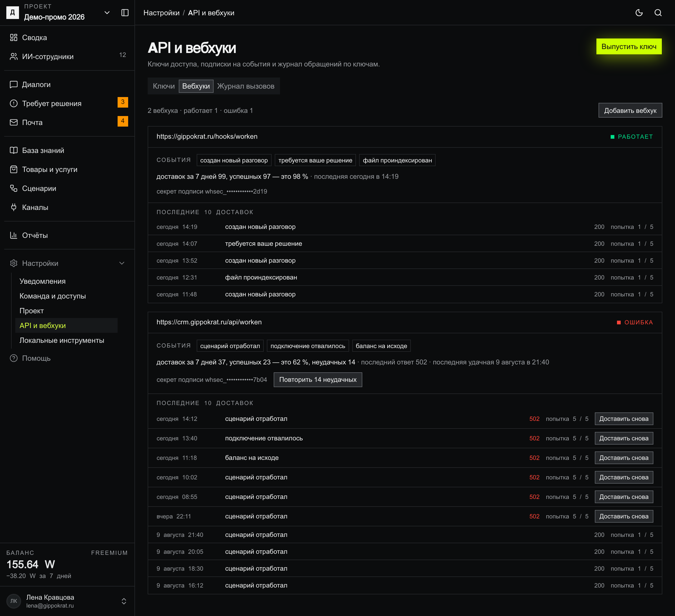Viewport: 675px width, 616px height.
Task: Click the Товары и услуги bag icon
Action: point(14,169)
